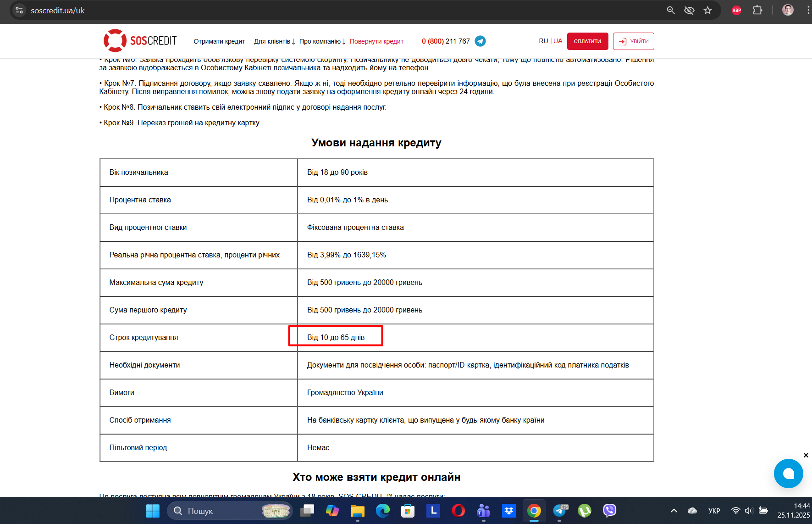Viewport: 812px width, 524px height.
Task: Open Opera browser from the taskbar
Action: pos(458,511)
